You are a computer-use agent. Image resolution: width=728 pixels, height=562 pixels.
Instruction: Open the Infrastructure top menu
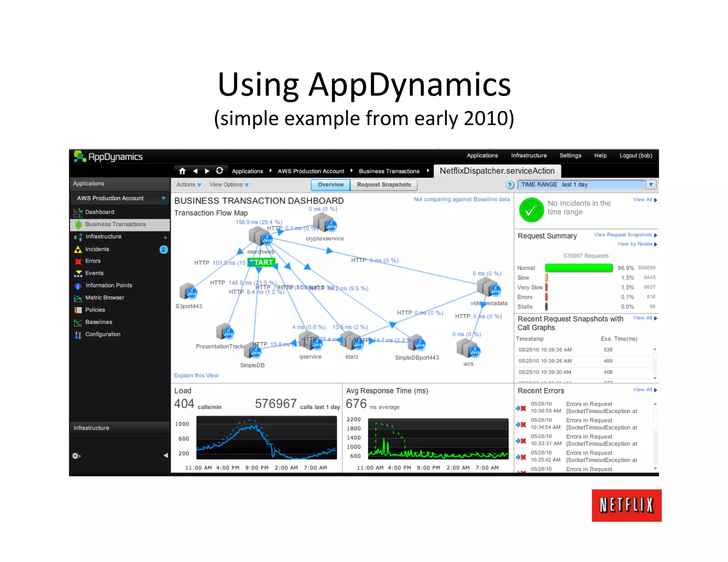(529, 156)
